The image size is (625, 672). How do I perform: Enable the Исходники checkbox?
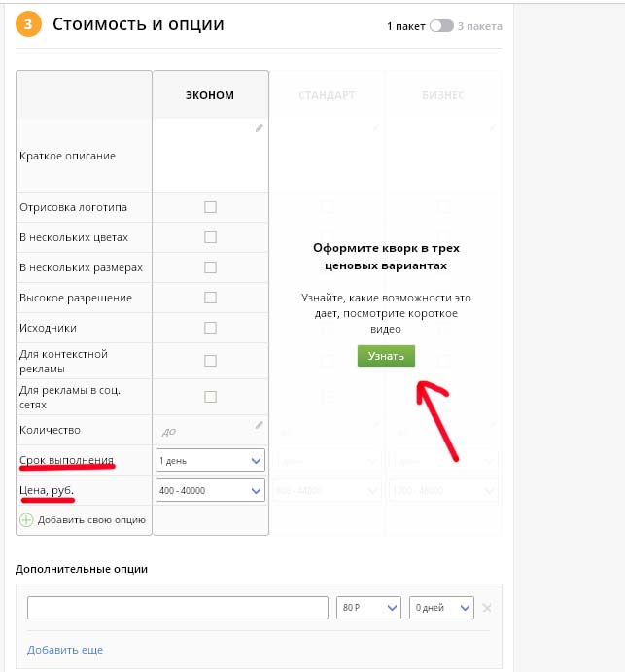pyautogui.click(x=210, y=328)
